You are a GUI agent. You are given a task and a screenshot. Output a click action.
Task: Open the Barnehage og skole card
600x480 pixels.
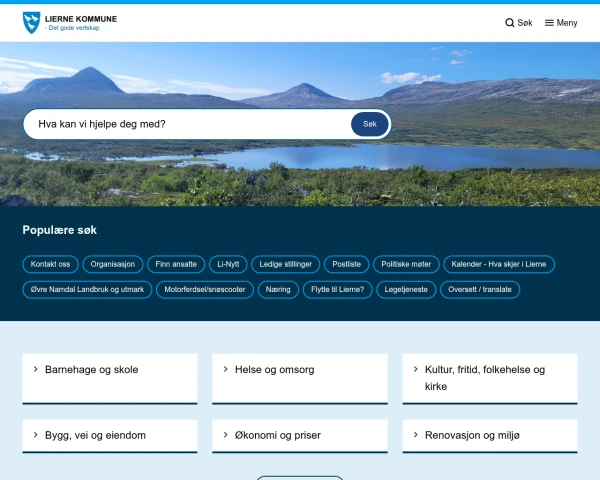[110, 379]
